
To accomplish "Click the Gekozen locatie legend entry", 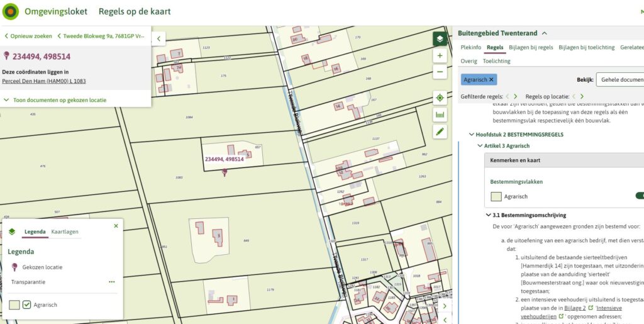I will [x=42, y=267].
